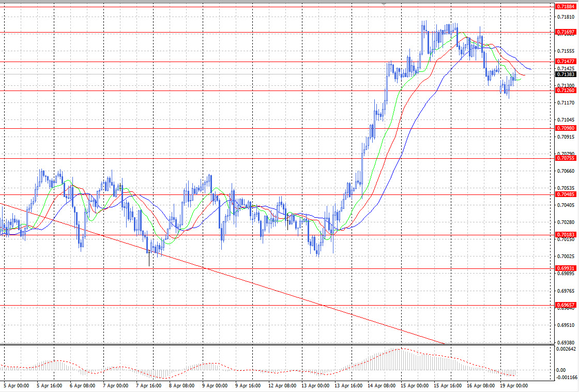Click the red 0.71697 level price label
The width and height of the screenshot is (579, 392).
point(566,32)
